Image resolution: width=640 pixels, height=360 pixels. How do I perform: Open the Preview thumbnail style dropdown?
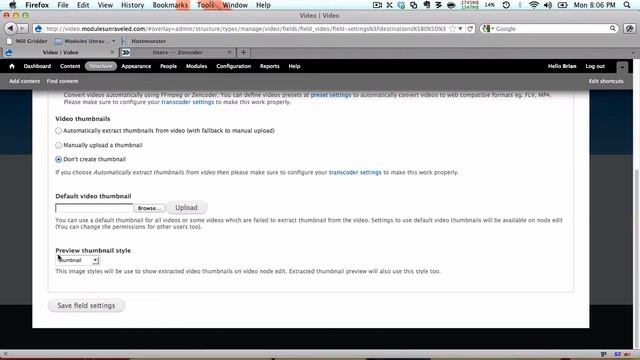coord(77,260)
